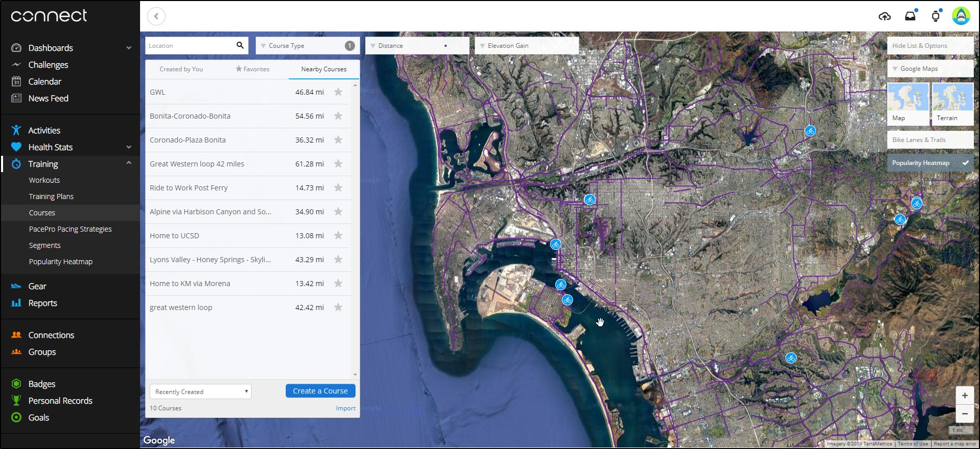980x449 pixels.
Task: Click the watch devices icon
Action: (935, 16)
